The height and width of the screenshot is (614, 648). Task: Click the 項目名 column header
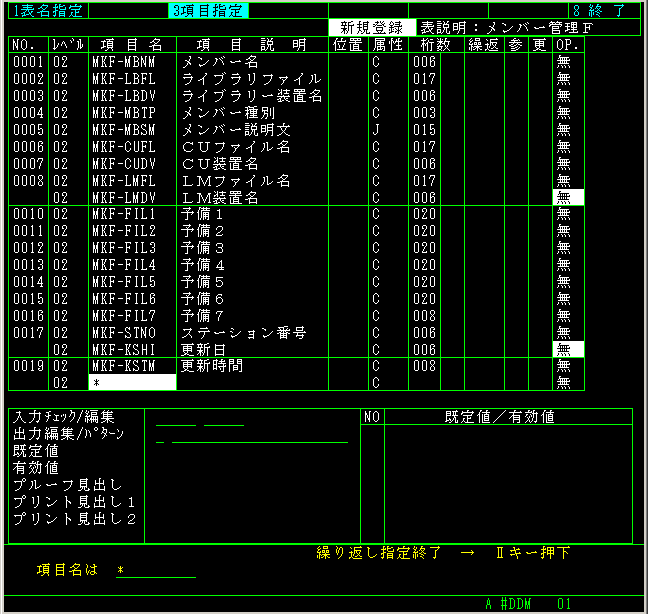pyautogui.click(x=133, y=45)
